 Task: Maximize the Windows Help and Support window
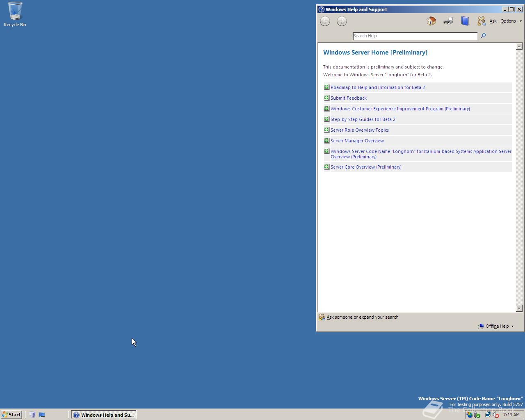[x=511, y=9]
